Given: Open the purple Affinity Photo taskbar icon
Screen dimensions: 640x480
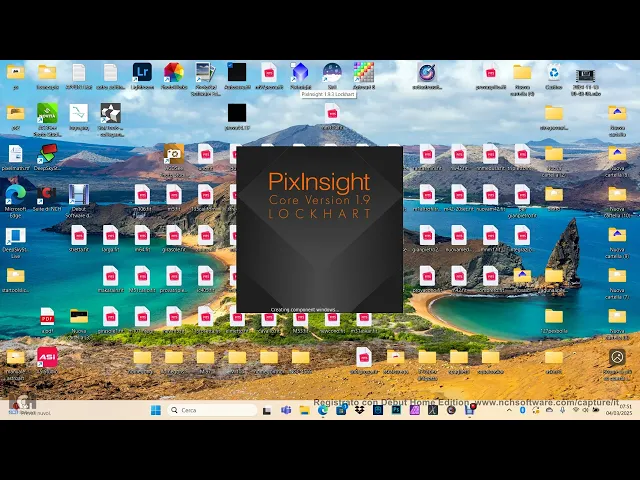Looking at the screenshot, I should coord(415,410).
